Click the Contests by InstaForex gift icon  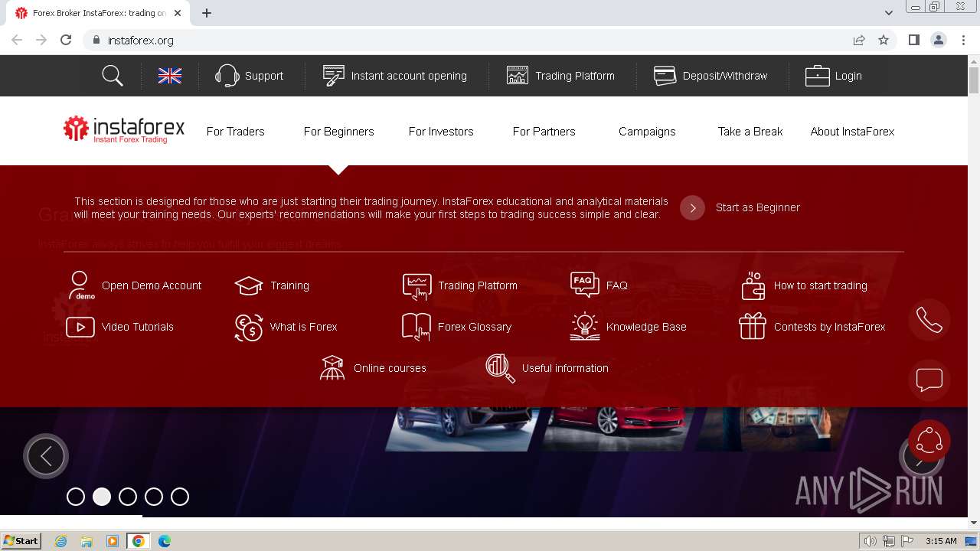coord(753,327)
